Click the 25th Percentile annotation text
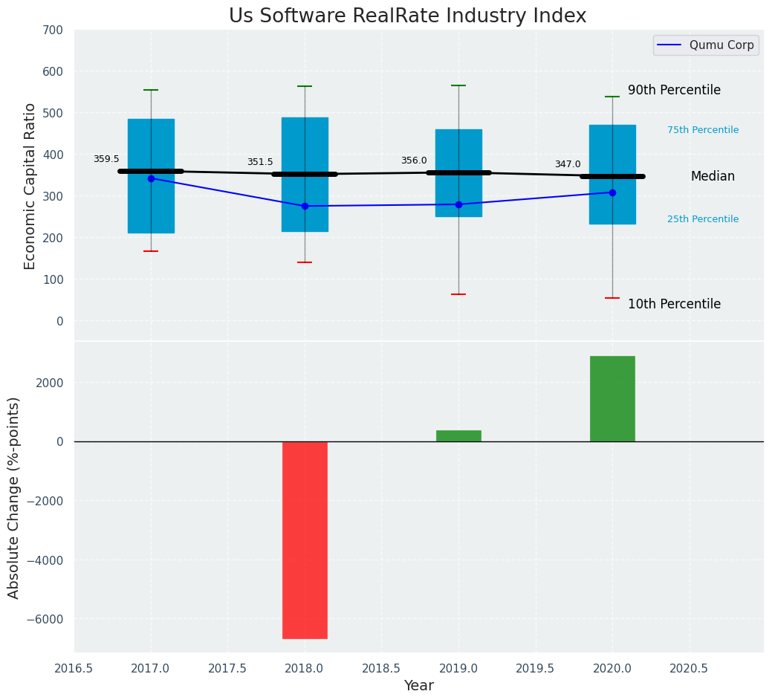 (703, 220)
